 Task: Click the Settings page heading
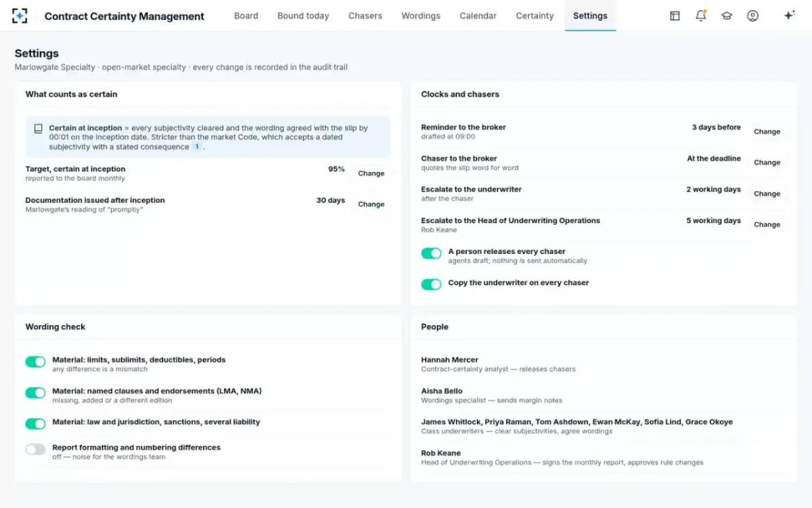[37, 54]
